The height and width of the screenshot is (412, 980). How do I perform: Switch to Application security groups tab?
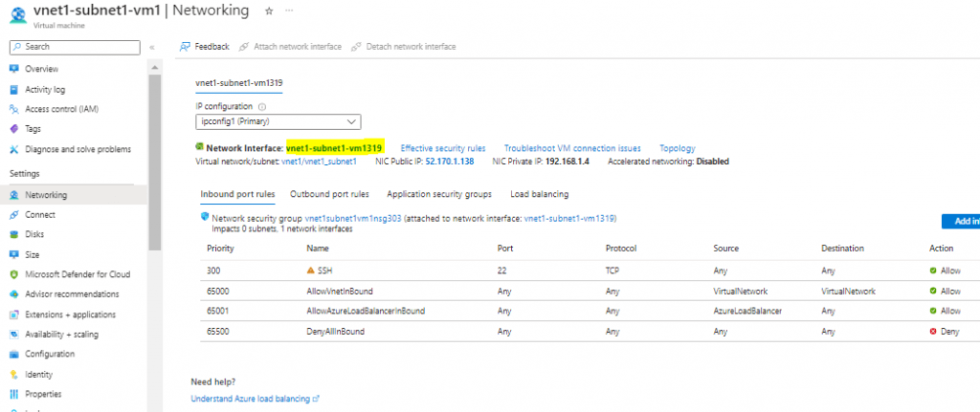(x=439, y=194)
